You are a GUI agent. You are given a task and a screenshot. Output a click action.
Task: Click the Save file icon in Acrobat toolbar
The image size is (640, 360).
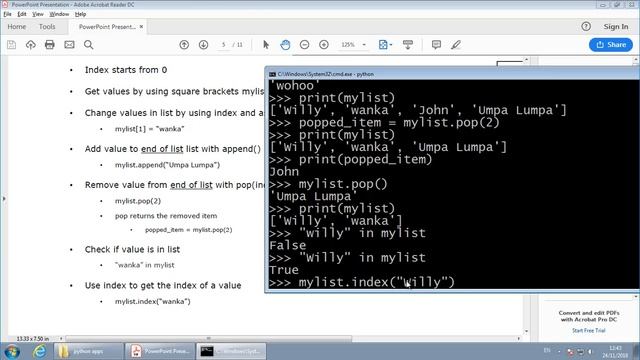pos(11,44)
